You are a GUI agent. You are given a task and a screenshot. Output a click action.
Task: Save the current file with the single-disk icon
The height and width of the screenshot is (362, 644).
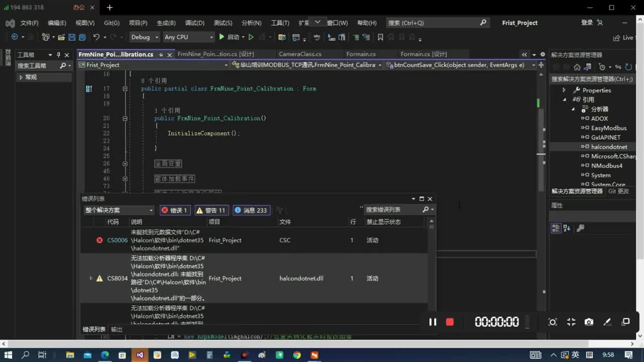[71, 37]
